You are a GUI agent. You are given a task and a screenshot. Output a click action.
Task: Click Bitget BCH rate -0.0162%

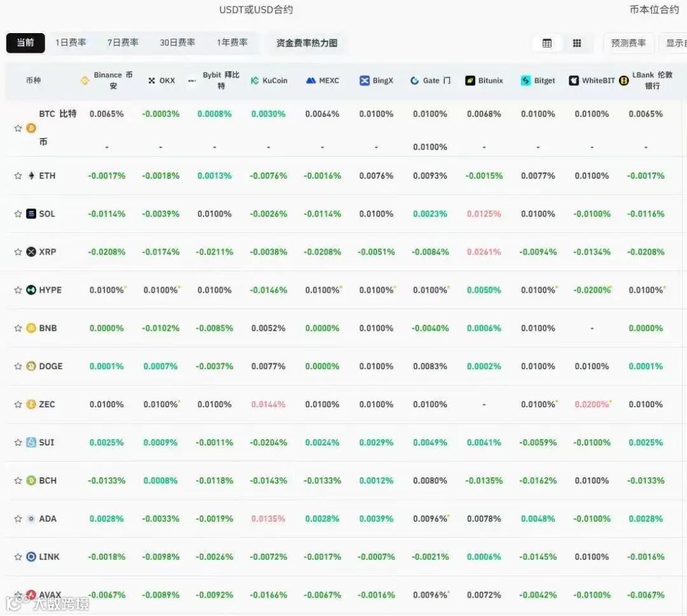[x=538, y=481]
